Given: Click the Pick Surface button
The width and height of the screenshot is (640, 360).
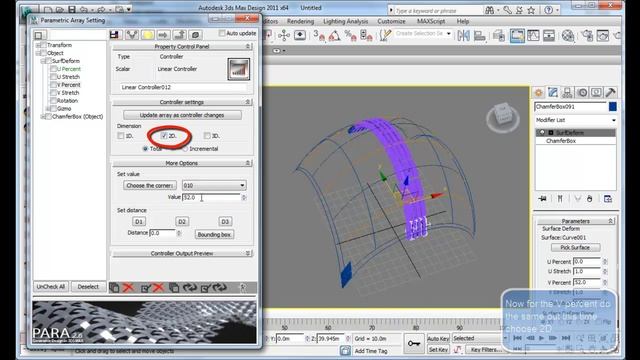Looking at the screenshot, I should (575, 247).
